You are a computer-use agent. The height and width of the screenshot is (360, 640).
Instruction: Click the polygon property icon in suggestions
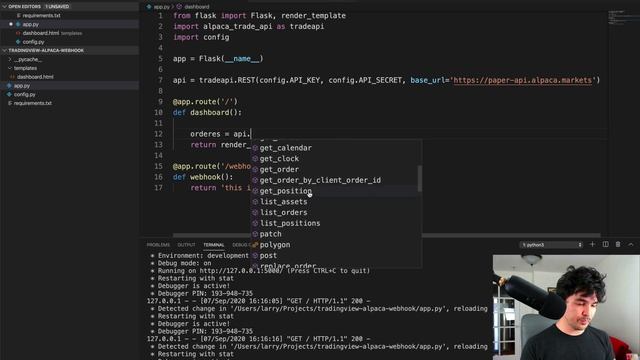tap(255, 245)
